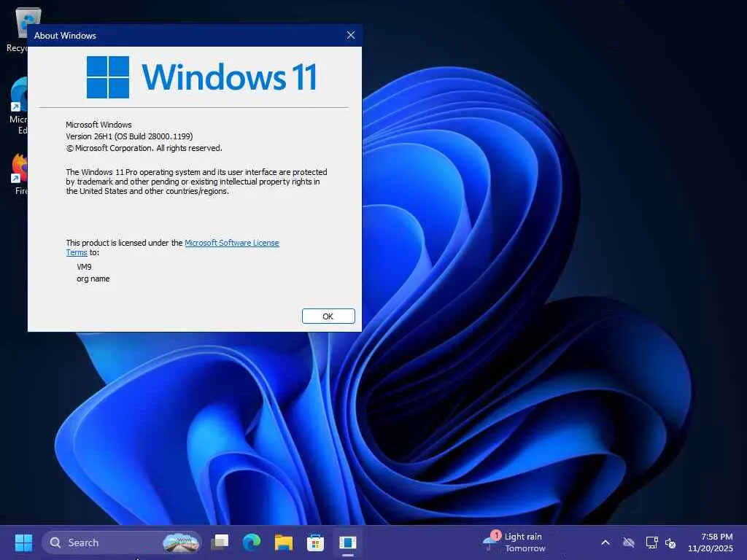Click the 'Microsoft Windows' text line
This screenshot has height=560, width=747.
(98, 124)
